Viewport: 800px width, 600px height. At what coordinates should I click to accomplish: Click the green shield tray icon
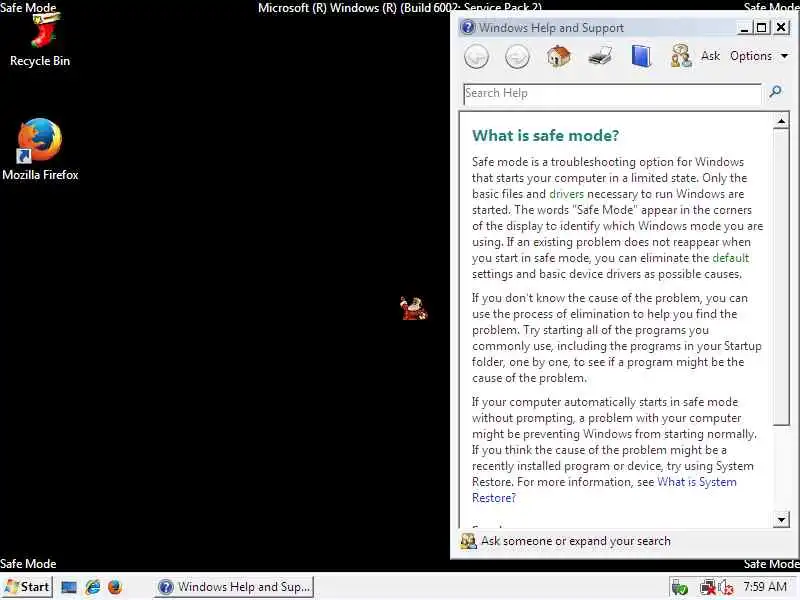680,588
